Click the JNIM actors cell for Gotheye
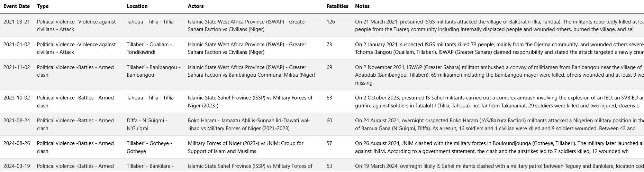Screen dimensions: 644x172 point(246,147)
